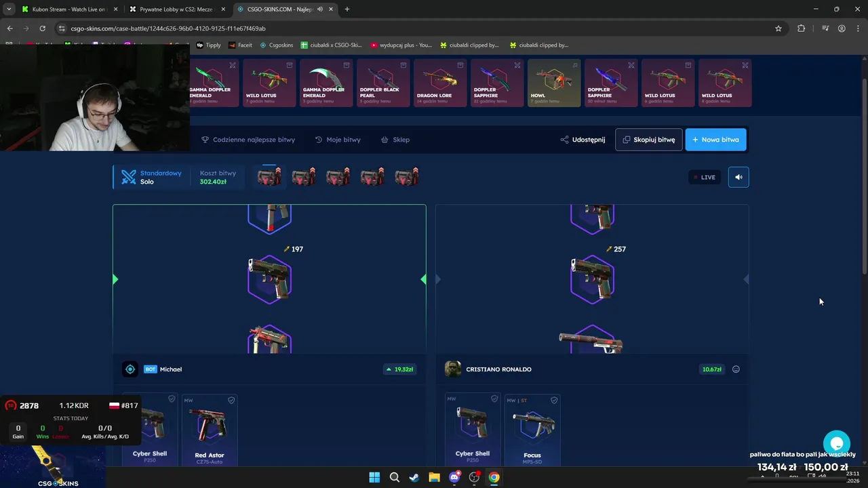868x488 pixels.
Task: Click the 197 roll number
Action: coord(297,249)
